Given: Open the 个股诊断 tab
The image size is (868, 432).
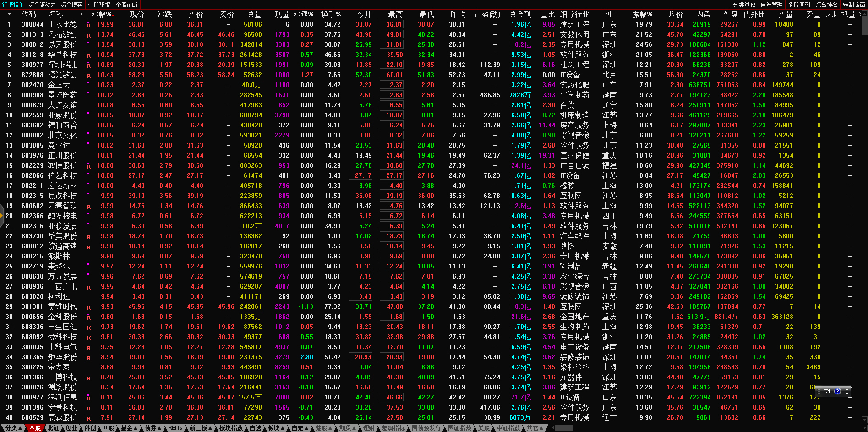Looking at the screenshot, I should click(x=127, y=5).
